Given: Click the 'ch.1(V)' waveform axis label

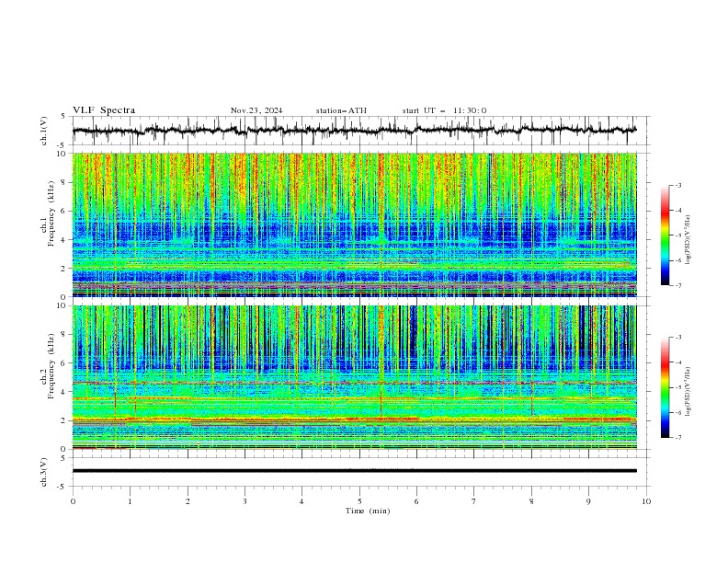Looking at the screenshot, I should pyautogui.click(x=44, y=131).
